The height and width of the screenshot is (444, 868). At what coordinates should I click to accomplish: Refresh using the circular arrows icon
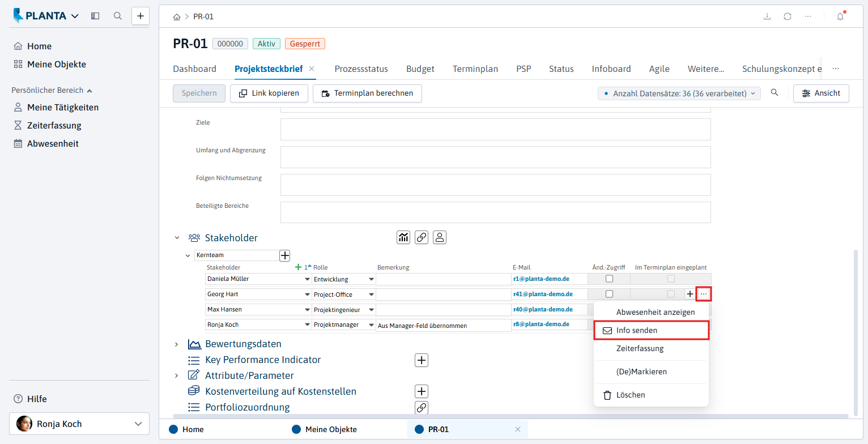pyautogui.click(x=788, y=16)
